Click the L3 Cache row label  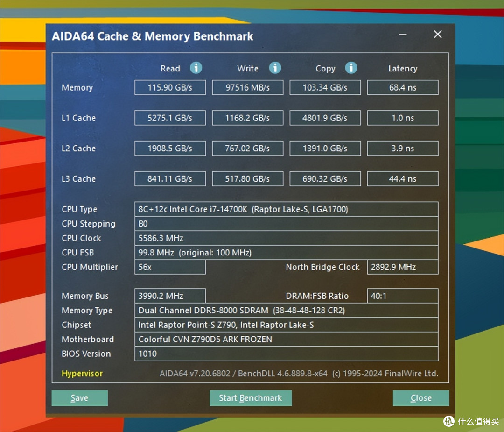79,179
